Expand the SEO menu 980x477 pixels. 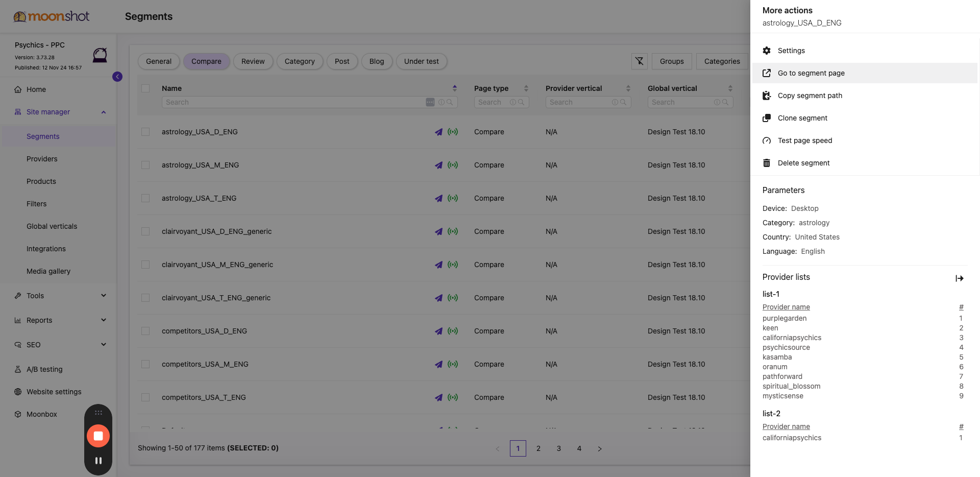point(104,345)
